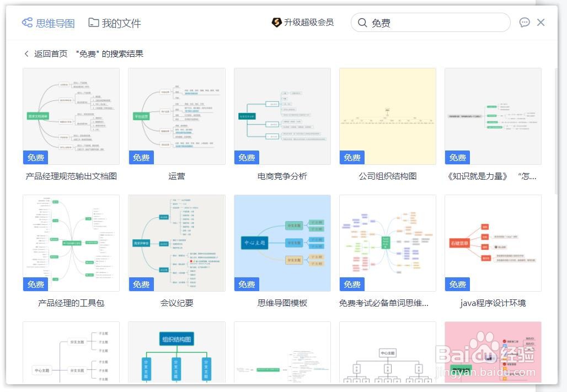The width and height of the screenshot is (567, 392).
Task: Click title text java程序设计环境
Action: (x=493, y=303)
